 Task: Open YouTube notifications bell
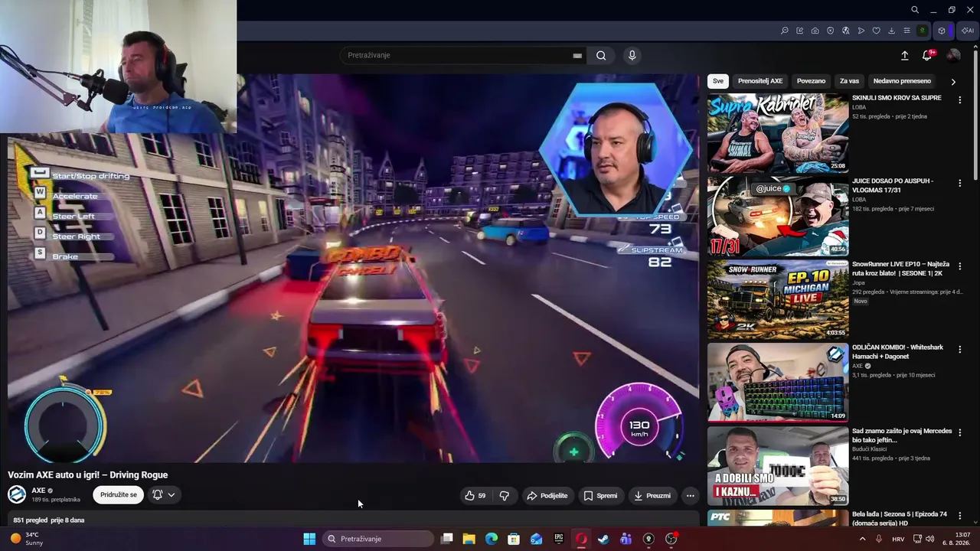point(927,55)
